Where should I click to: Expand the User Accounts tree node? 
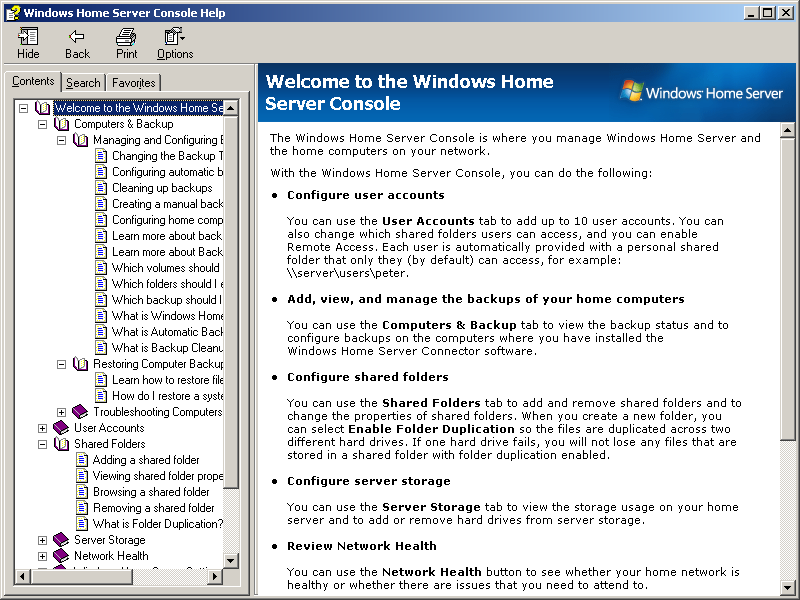click(42, 428)
